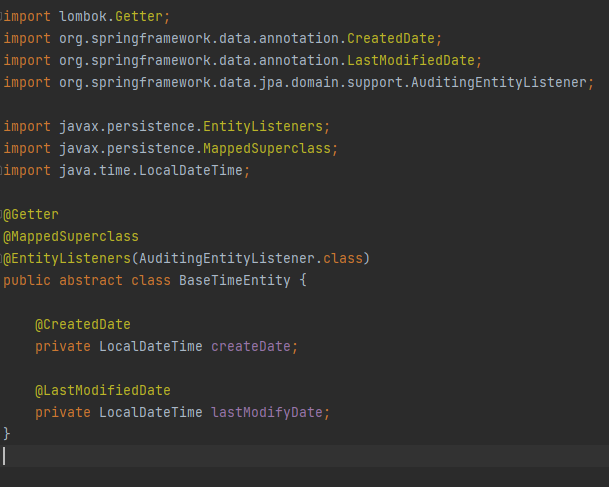This screenshot has height=487, width=609.
Task: Click 'org.springframework.data.jpa.domain.support' package path
Action: [x=231, y=82]
